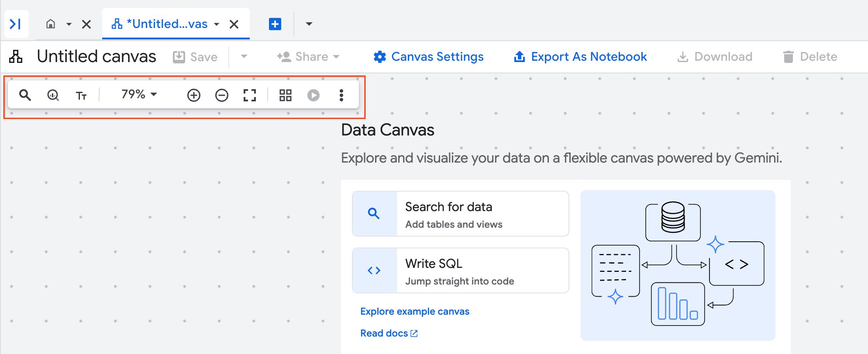Click the search magnifier icon in canvas toolbar
Screen dimensions: 868x354
tap(25, 95)
